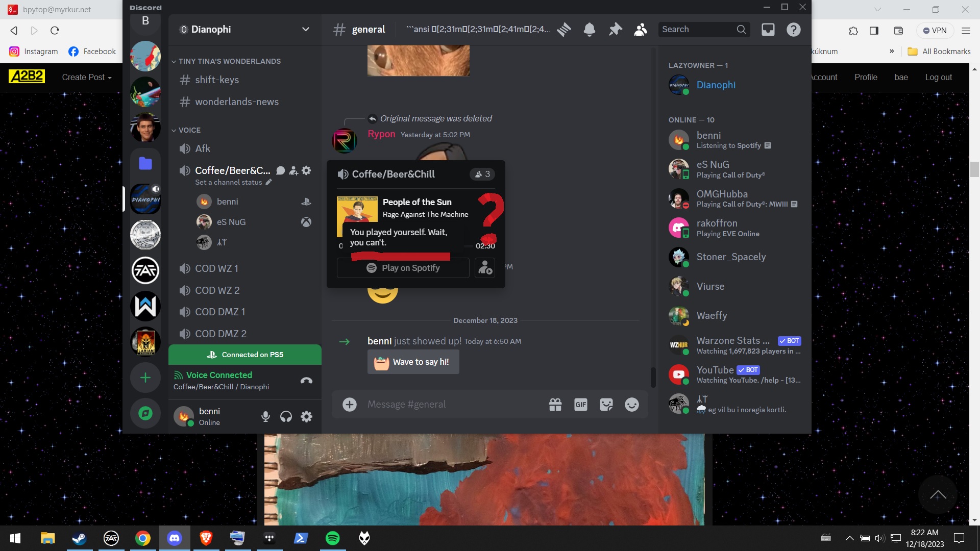
Task: Toggle microphone mute
Action: [265, 416]
